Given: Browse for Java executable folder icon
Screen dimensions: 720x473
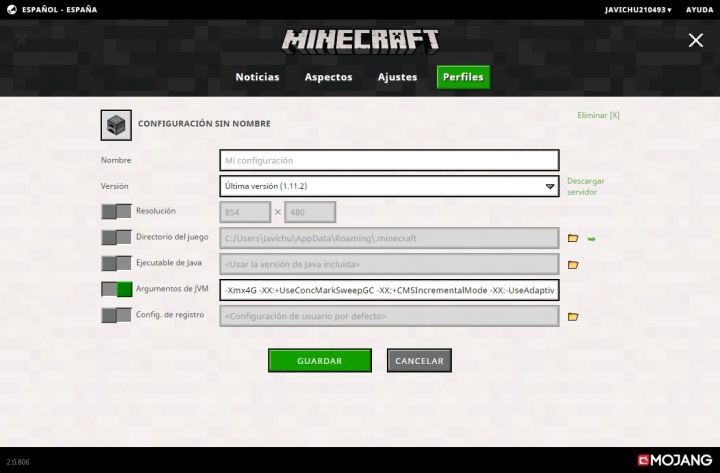Looking at the screenshot, I should tap(573, 265).
